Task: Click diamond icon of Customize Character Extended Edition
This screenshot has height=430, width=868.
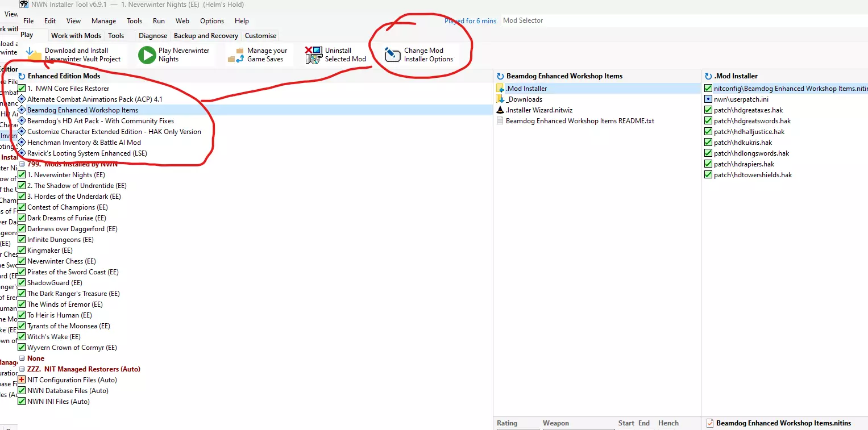Action: pos(22,132)
